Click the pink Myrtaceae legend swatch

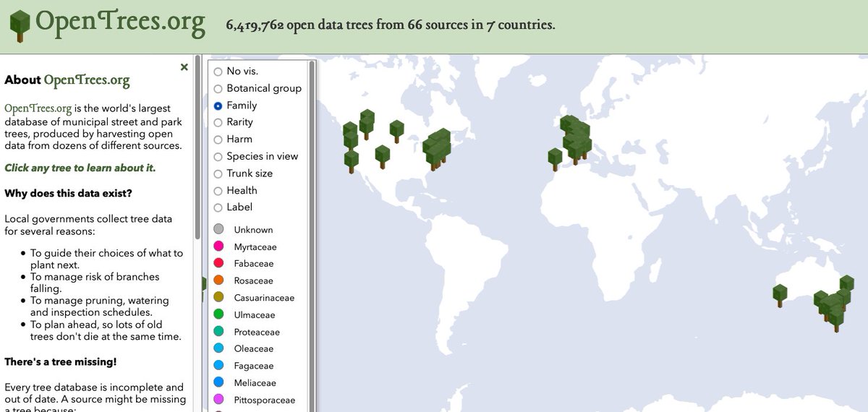[x=219, y=246]
